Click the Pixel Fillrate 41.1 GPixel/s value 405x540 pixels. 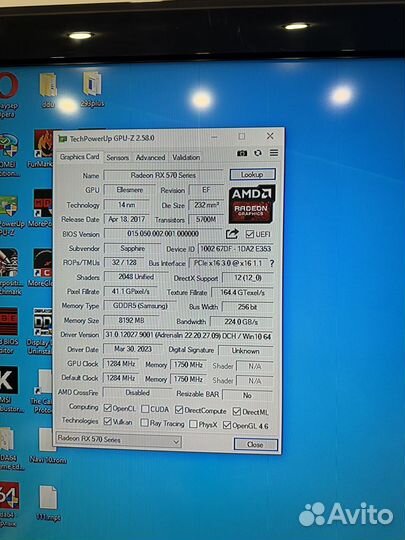(x=130, y=291)
